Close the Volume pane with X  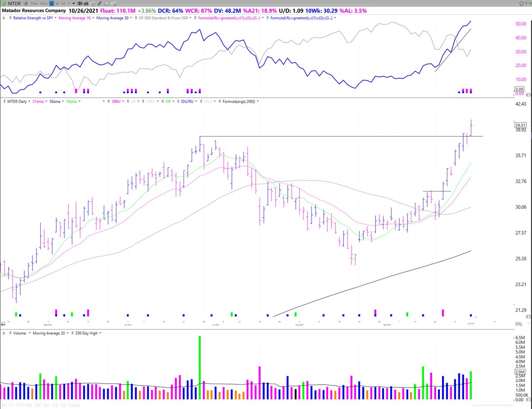[x=4, y=333]
